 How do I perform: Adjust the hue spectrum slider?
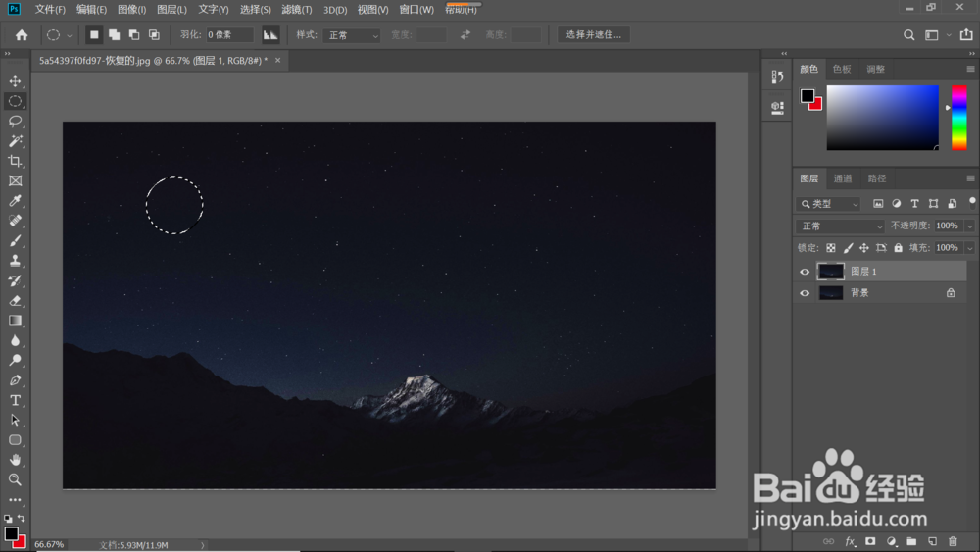(958, 118)
